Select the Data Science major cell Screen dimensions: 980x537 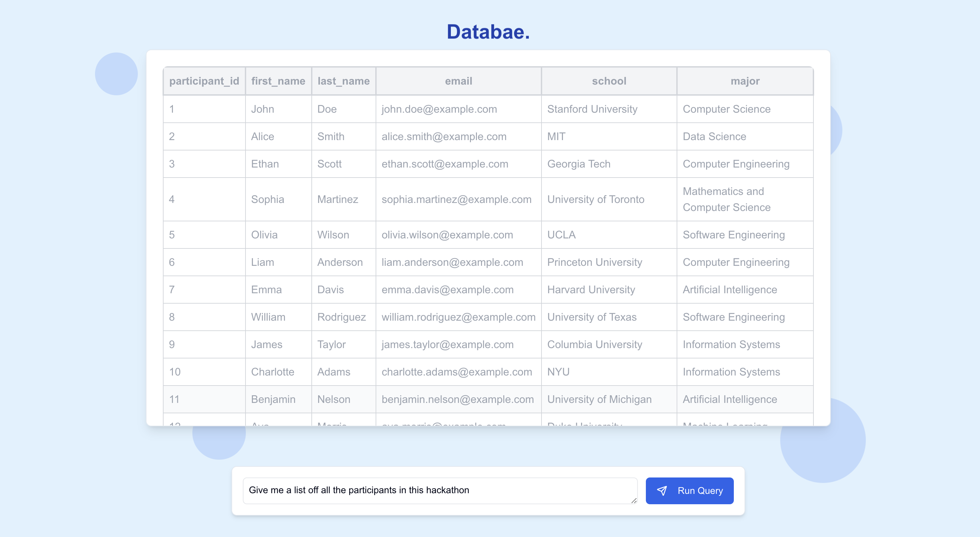[x=714, y=136]
